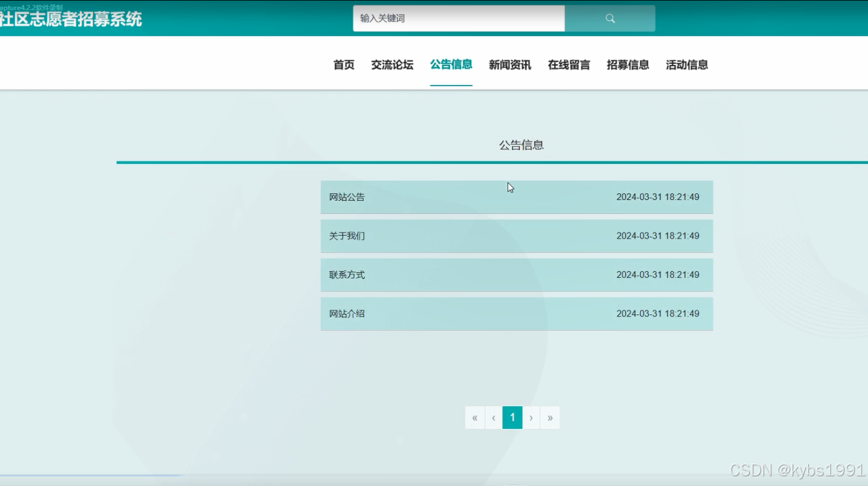Go to next page with › button

coord(531,418)
